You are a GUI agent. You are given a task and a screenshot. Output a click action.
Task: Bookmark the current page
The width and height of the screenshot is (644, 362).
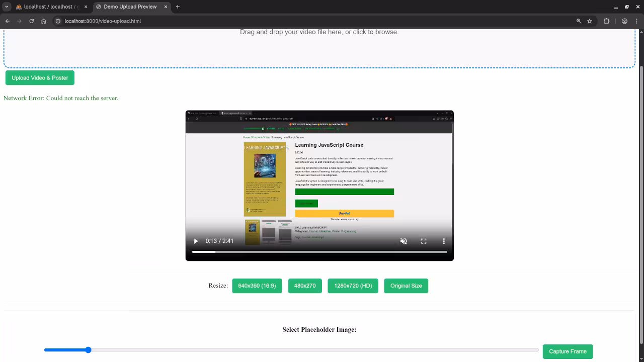589,21
